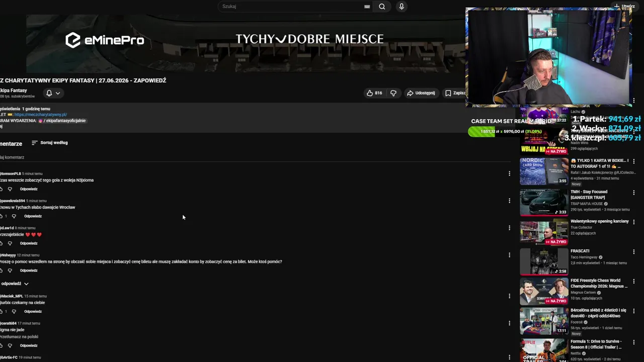Image resolution: width=644 pixels, height=362 pixels.
Task: Open options menu for Walentynkowy opening karciany video
Action: [x=634, y=222]
